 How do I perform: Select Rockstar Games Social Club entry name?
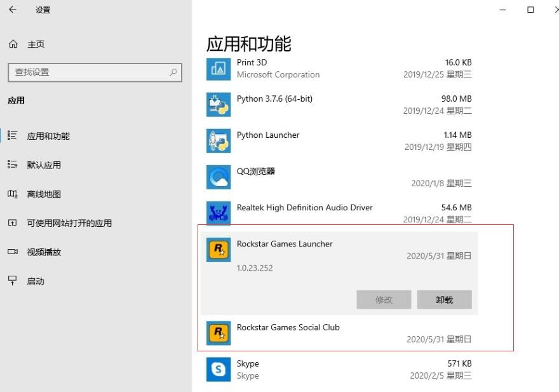pyautogui.click(x=288, y=327)
